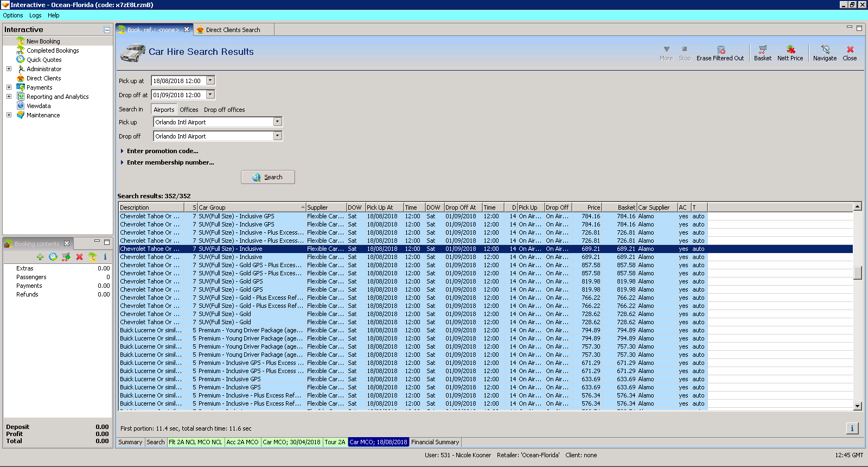
Task: Expand the Administrator tree node
Action: (x=9, y=69)
